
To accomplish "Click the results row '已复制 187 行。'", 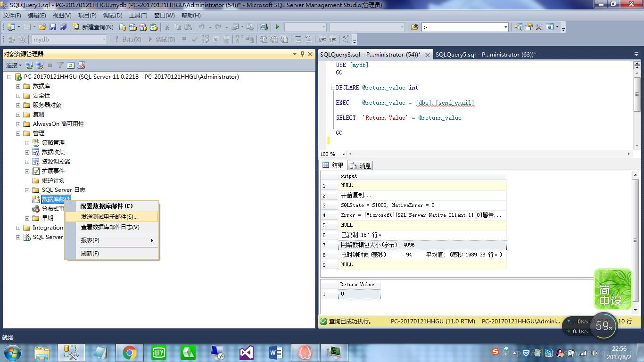I will pyautogui.click(x=422, y=235).
